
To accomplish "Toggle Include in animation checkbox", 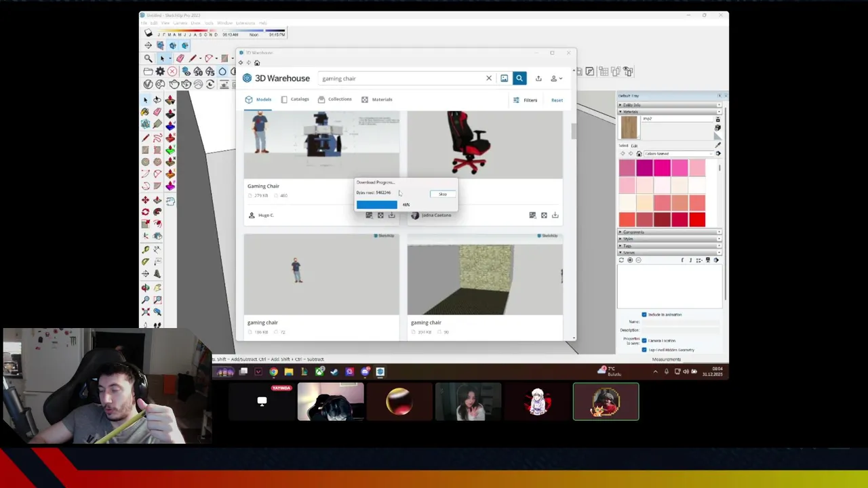I will click(x=644, y=314).
